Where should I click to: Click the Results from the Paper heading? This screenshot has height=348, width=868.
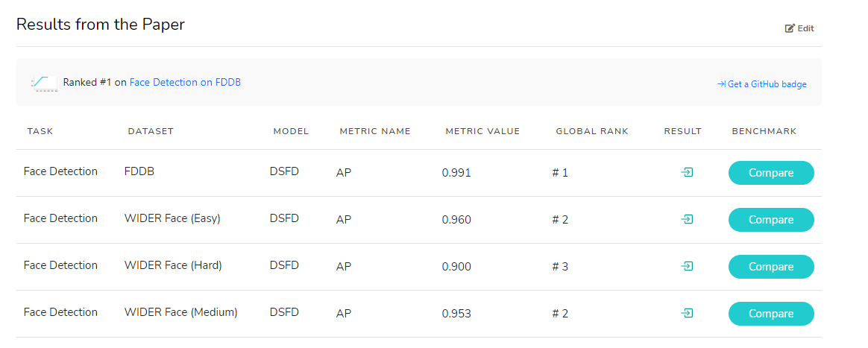[101, 24]
